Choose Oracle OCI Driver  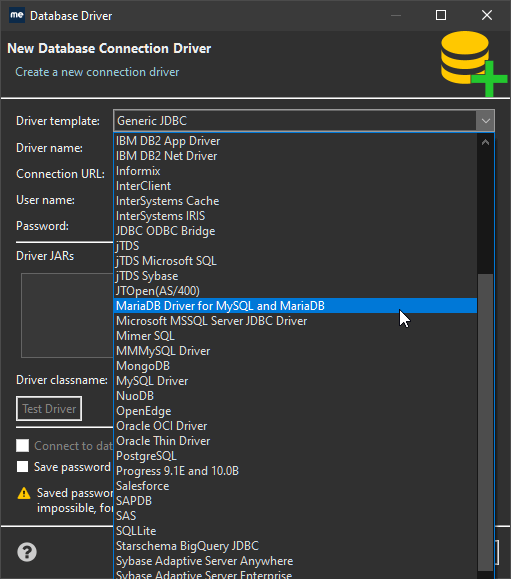point(295,426)
